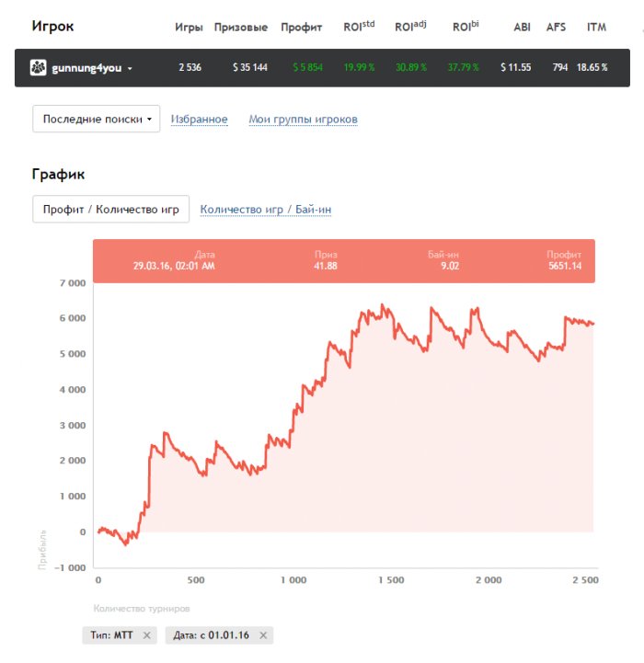Remove the "Дата: с 01.01.16" filter X
644x663 pixels.
[263, 635]
